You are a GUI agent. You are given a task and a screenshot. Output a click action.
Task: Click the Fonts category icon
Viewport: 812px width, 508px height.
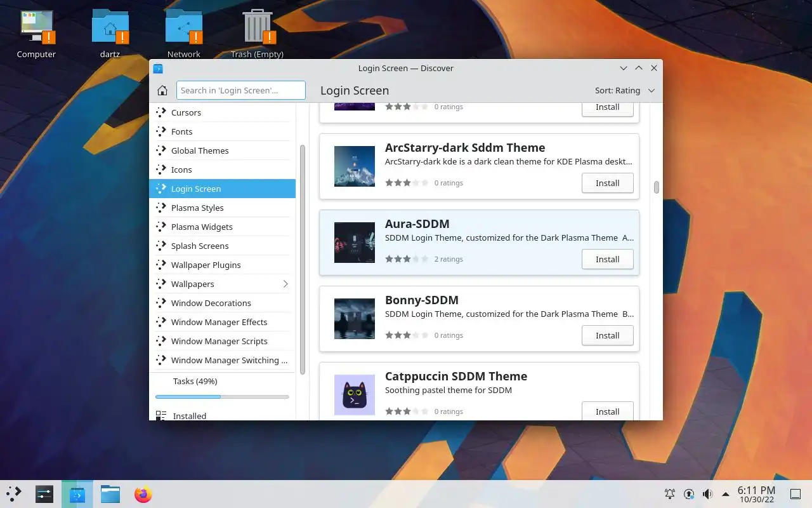click(x=161, y=131)
